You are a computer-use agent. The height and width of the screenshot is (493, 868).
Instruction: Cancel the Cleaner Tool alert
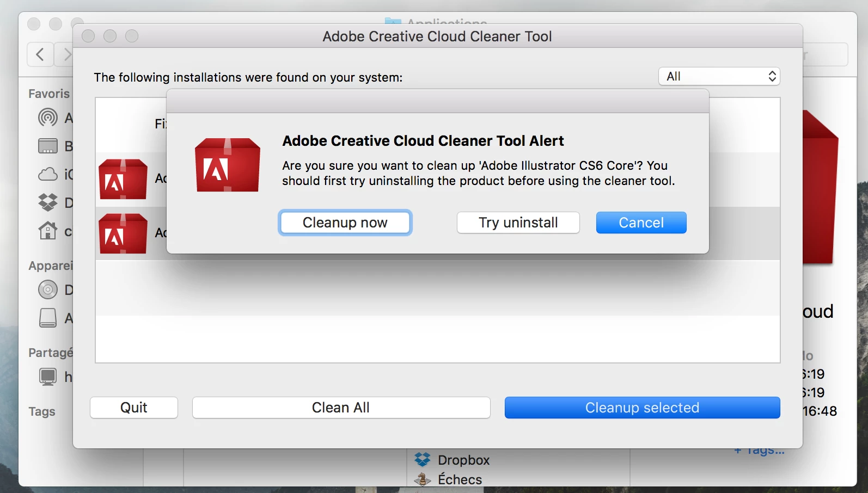pos(641,223)
